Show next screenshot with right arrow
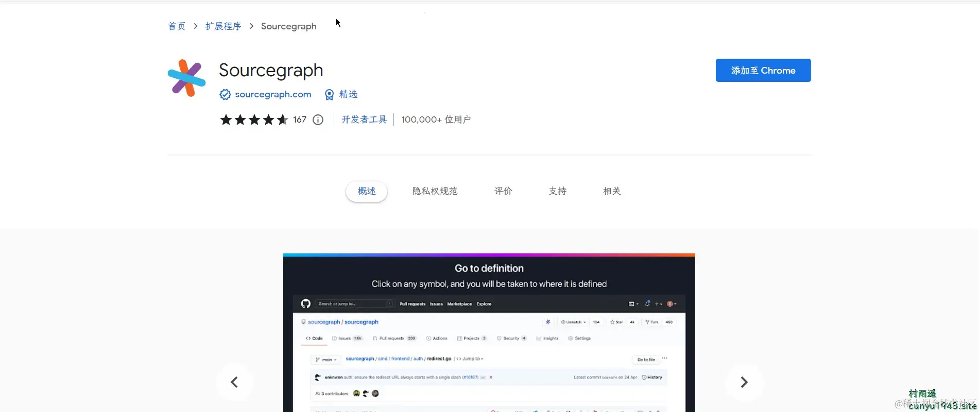 [744, 382]
